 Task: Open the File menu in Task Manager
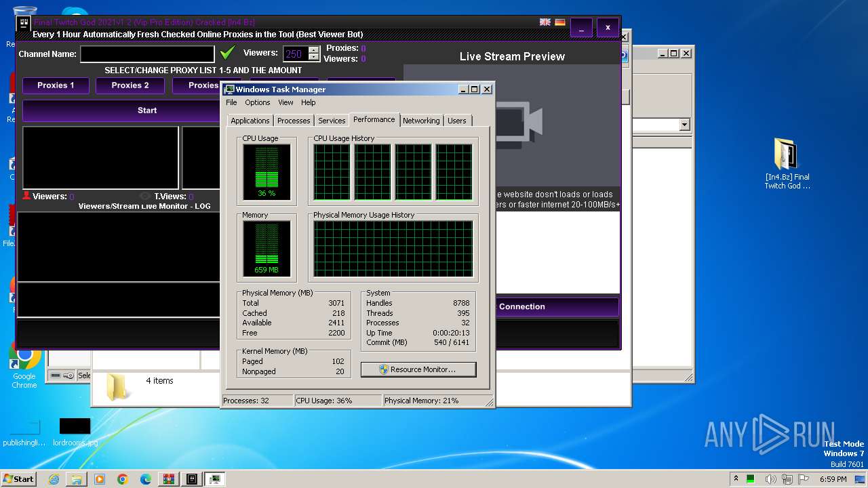tap(231, 102)
